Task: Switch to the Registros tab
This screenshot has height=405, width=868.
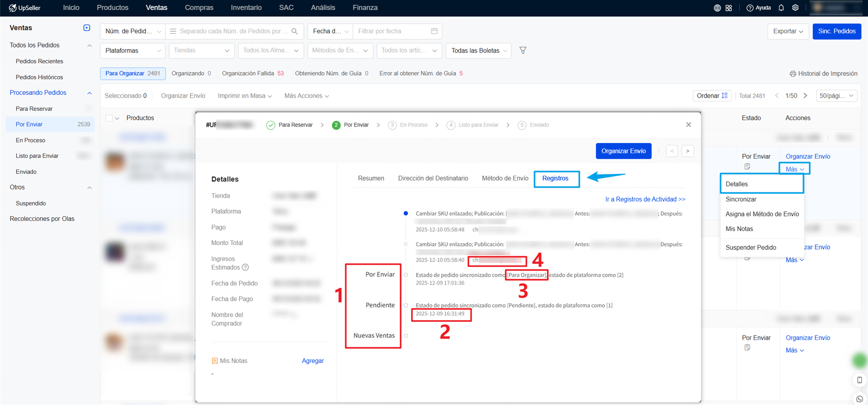Action: (x=555, y=179)
